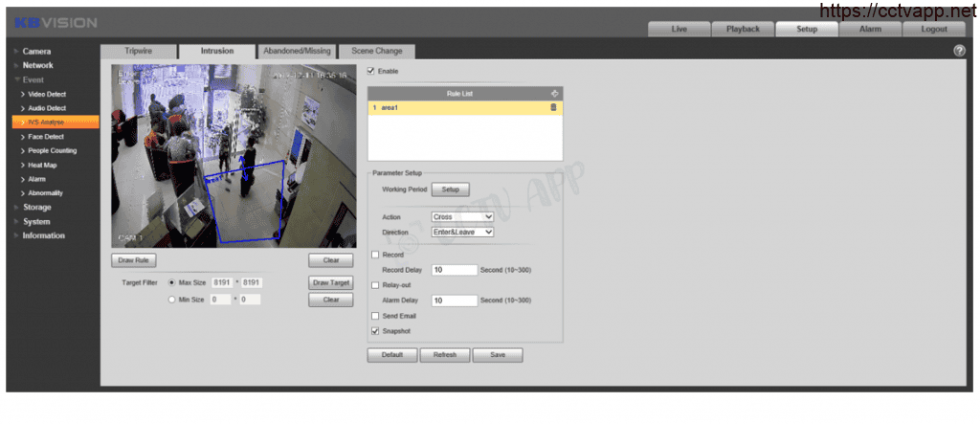Toggle the Send Email checkbox
Image resolution: width=980 pixels, height=424 pixels.
[374, 316]
